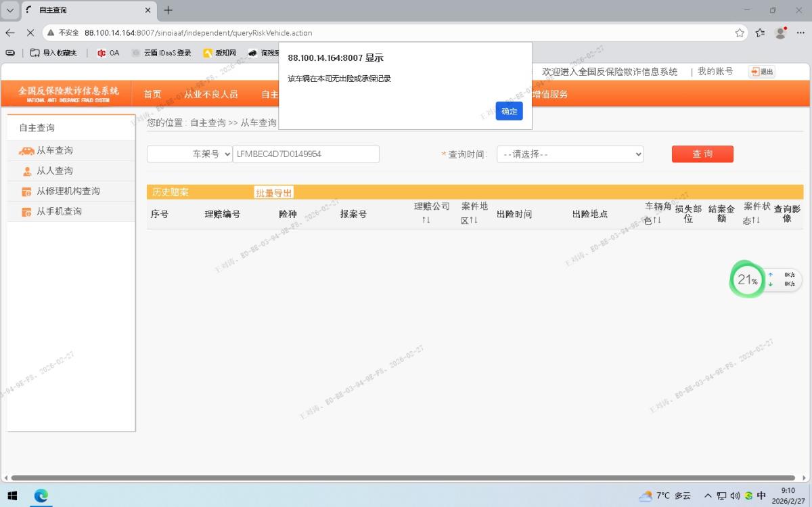
Task: Open the 云盾 IDaaS 登录 bookmark
Action: pyautogui.click(x=161, y=53)
